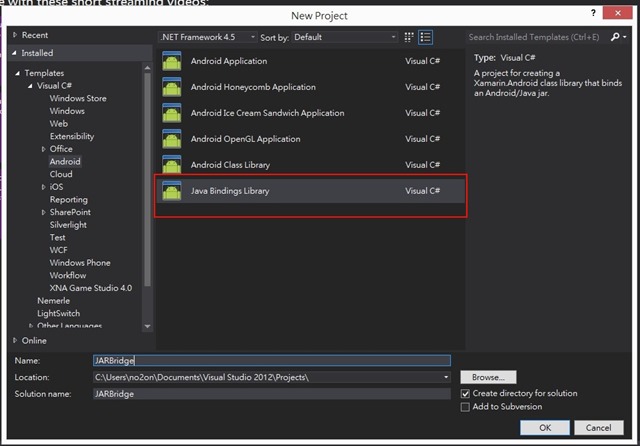Image resolution: width=640 pixels, height=446 pixels.
Task: Select Android Application template name
Action: (229, 61)
